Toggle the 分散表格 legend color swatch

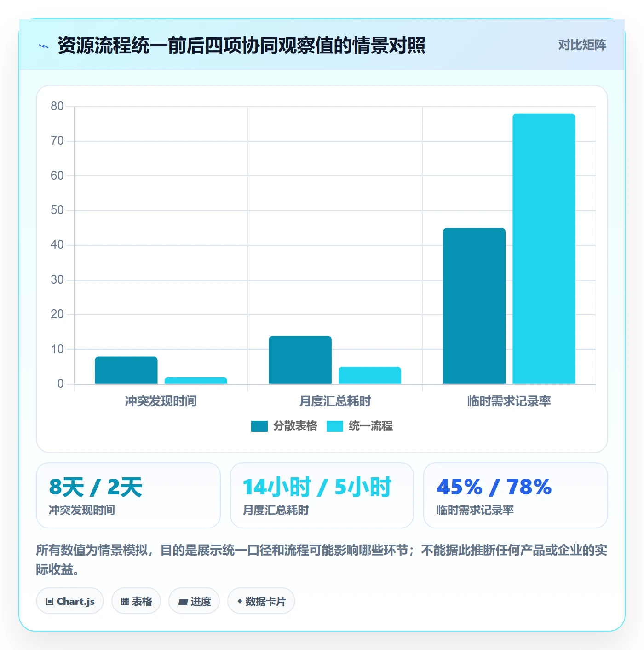point(259,426)
